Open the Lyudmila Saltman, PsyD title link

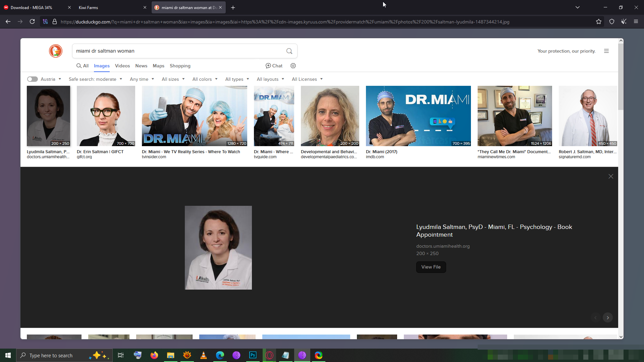click(x=494, y=231)
